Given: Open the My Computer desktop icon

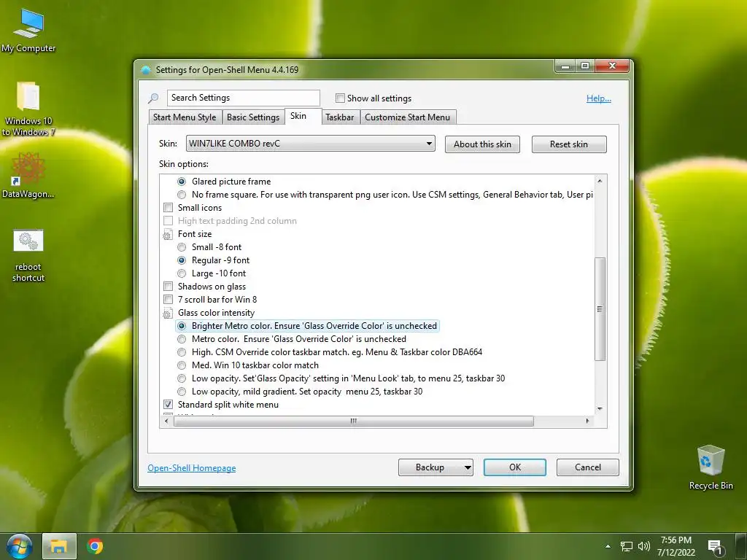Looking at the screenshot, I should pos(28,29).
